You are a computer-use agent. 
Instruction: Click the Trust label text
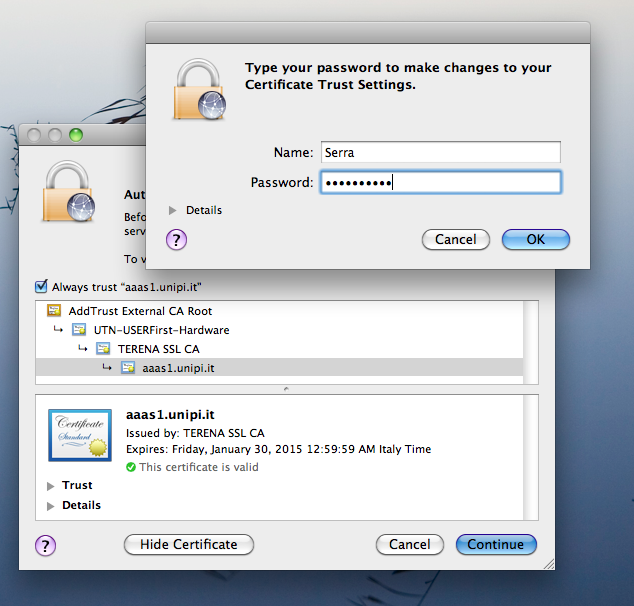coord(77,485)
